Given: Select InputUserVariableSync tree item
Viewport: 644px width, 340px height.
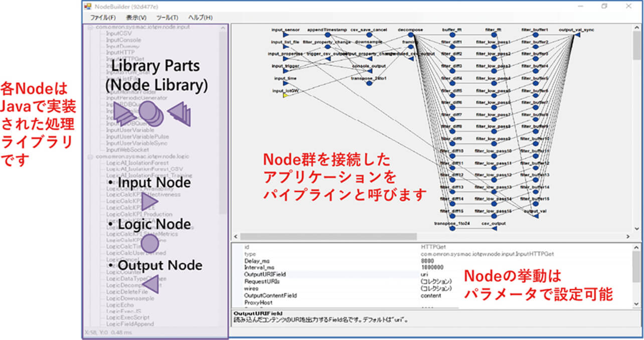Looking at the screenshot, I should pyautogui.click(x=136, y=143).
